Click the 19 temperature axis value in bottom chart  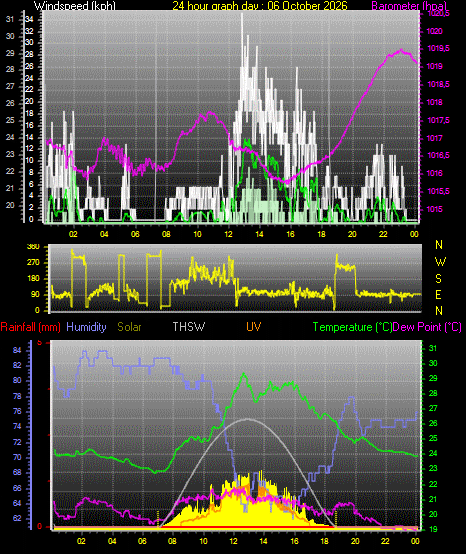(433, 529)
